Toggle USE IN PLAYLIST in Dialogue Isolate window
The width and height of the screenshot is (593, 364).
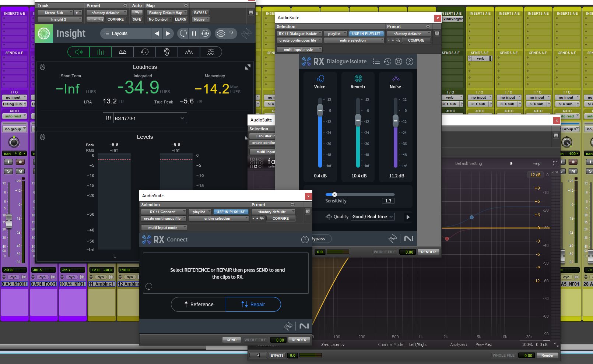366,34
